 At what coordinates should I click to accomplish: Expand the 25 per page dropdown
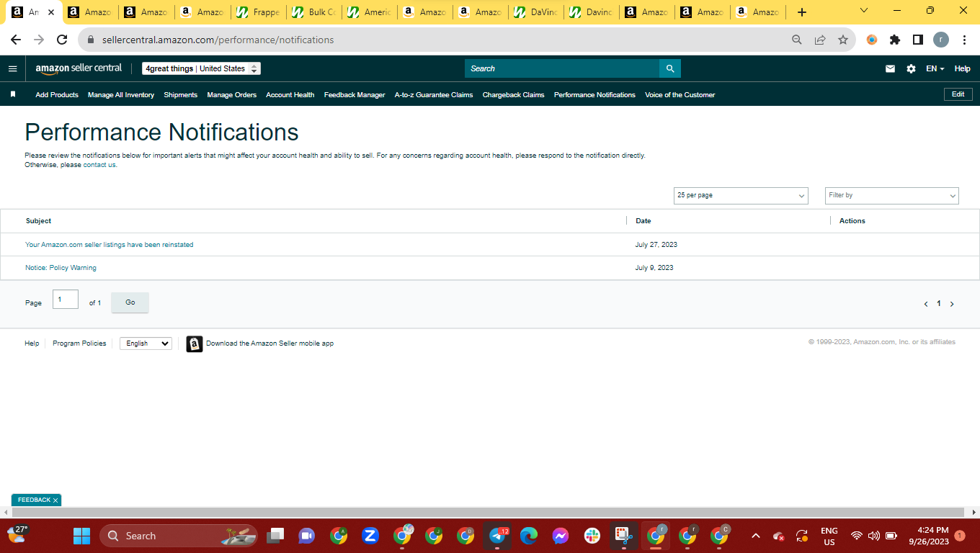point(741,195)
